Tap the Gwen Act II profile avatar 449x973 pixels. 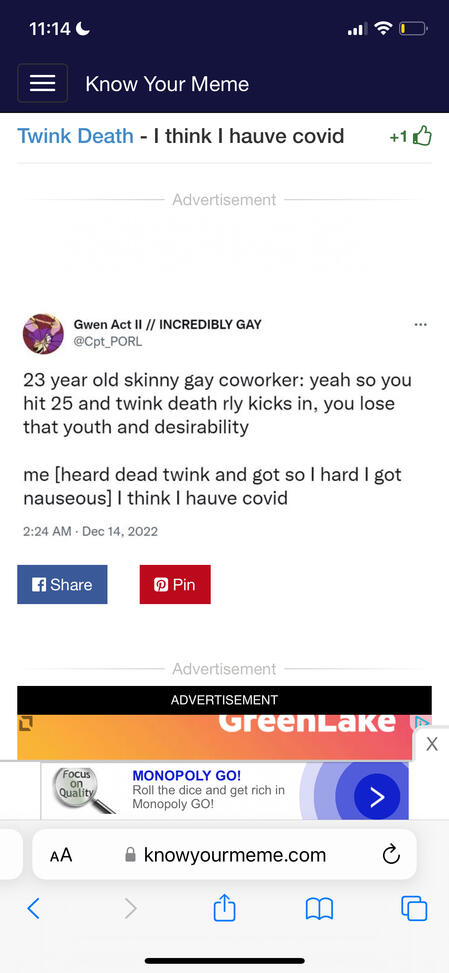(43, 334)
